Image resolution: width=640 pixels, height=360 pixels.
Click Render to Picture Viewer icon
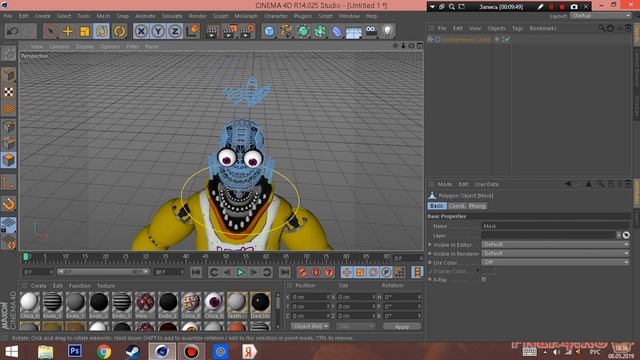tap(230, 31)
